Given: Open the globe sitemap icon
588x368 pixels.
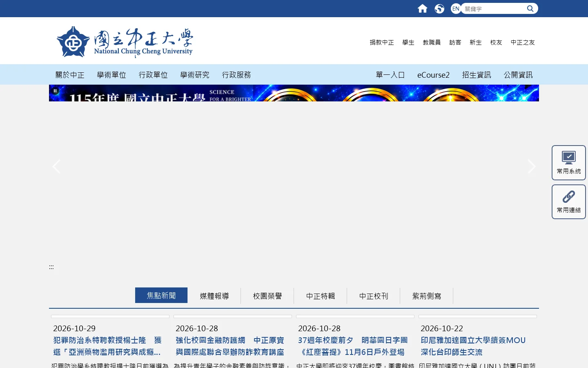Looking at the screenshot, I should click(439, 9).
